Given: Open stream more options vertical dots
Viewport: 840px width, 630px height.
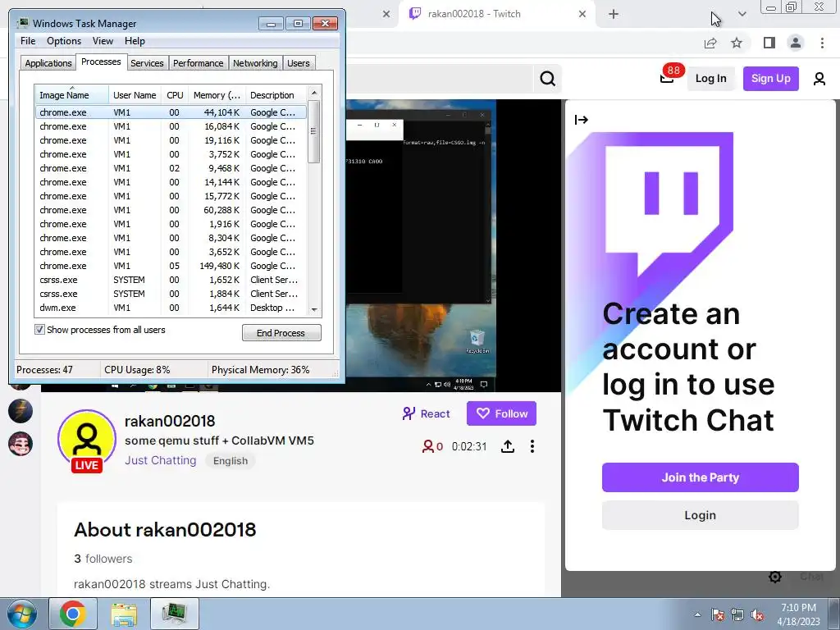Looking at the screenshot, I should [532, 446].
